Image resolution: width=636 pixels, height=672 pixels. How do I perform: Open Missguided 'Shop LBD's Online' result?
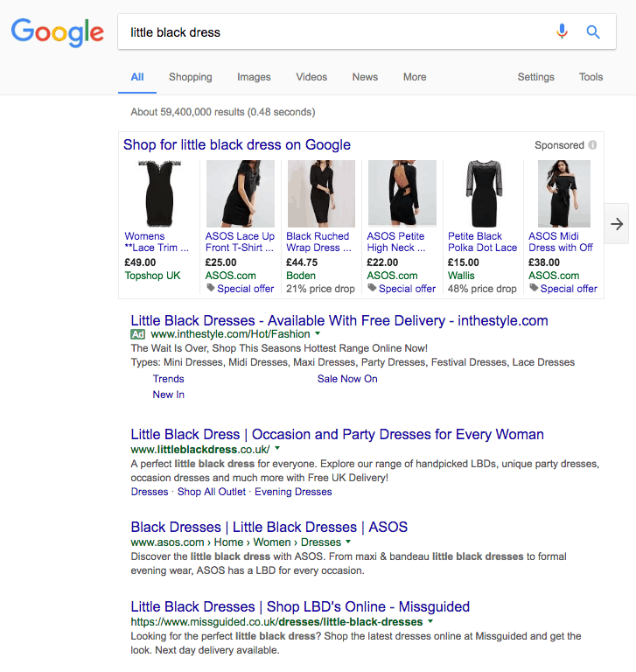click(x=300, y=607)
